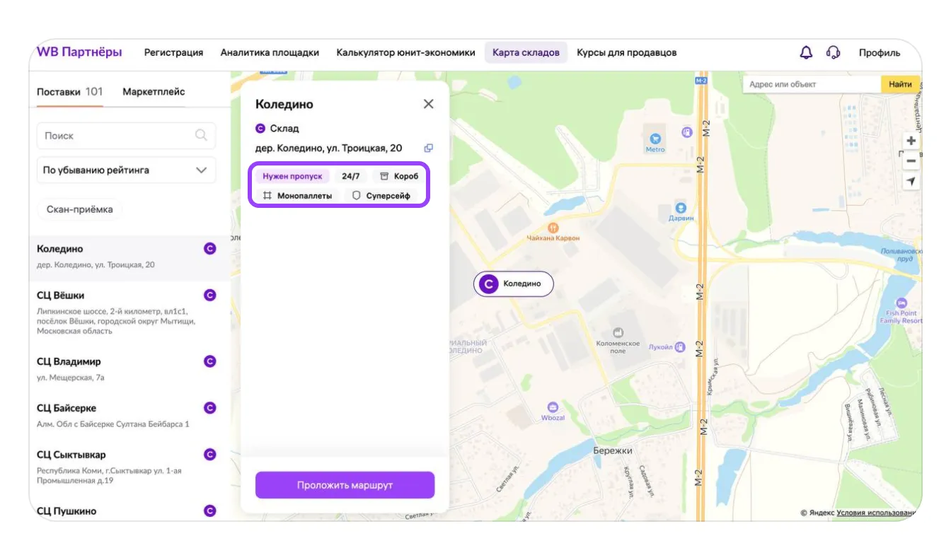This screenshot has width=951, height=560.
Task: Focus the Поиск warehouse search field
Action: pyautogui.click(x=117, y=136)
